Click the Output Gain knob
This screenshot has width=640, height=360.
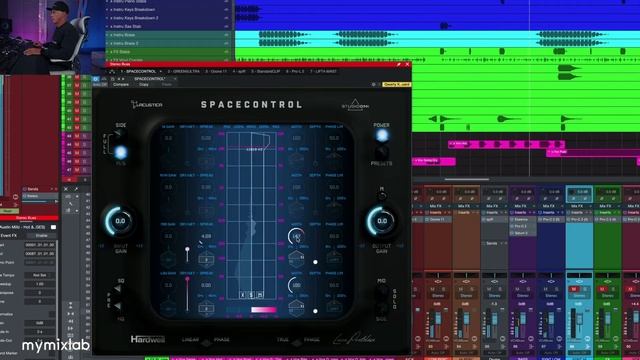click(x=382, y=221)
